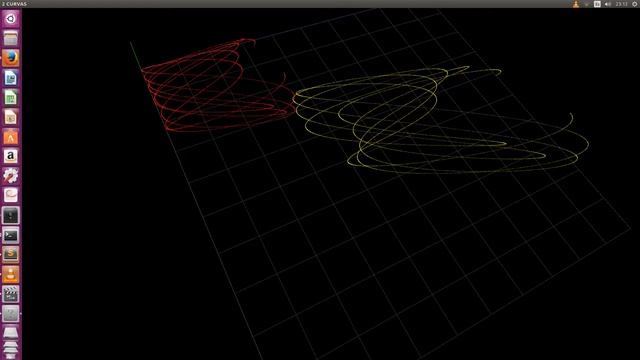Focus the running grey app icon in dock

coord(11,313)
